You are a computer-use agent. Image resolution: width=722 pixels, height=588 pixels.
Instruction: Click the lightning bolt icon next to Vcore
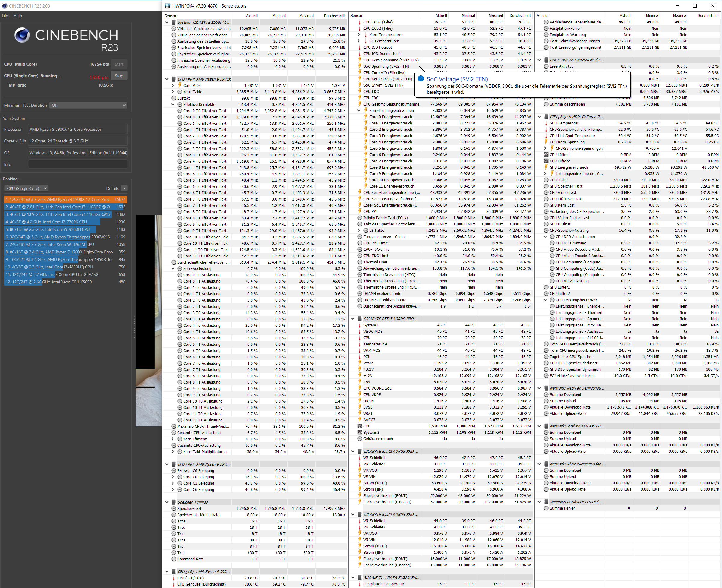tap(359, 363)
